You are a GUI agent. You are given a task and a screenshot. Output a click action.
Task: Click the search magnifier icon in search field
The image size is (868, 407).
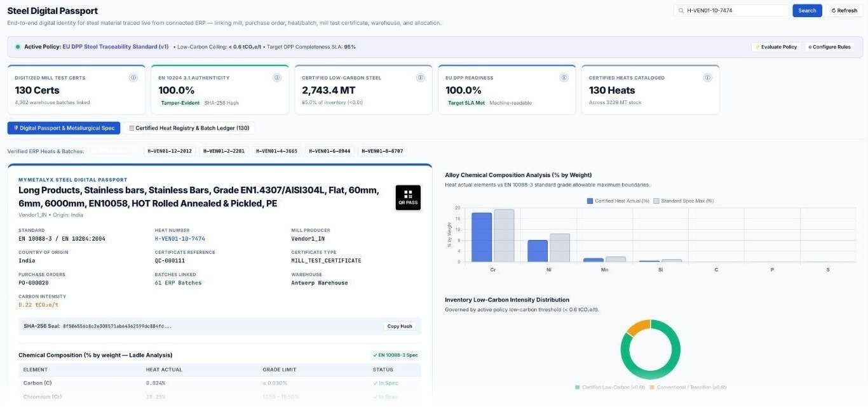(681, 11)
